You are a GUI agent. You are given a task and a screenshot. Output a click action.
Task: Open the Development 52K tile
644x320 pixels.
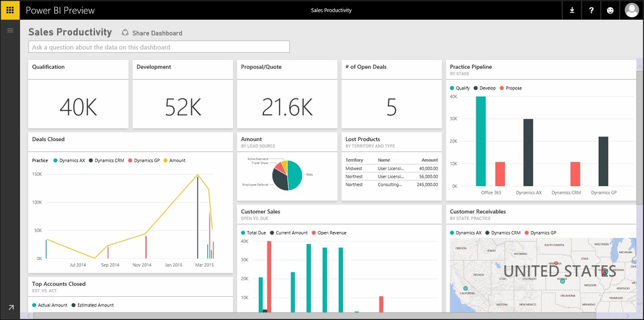pos(183,95)
